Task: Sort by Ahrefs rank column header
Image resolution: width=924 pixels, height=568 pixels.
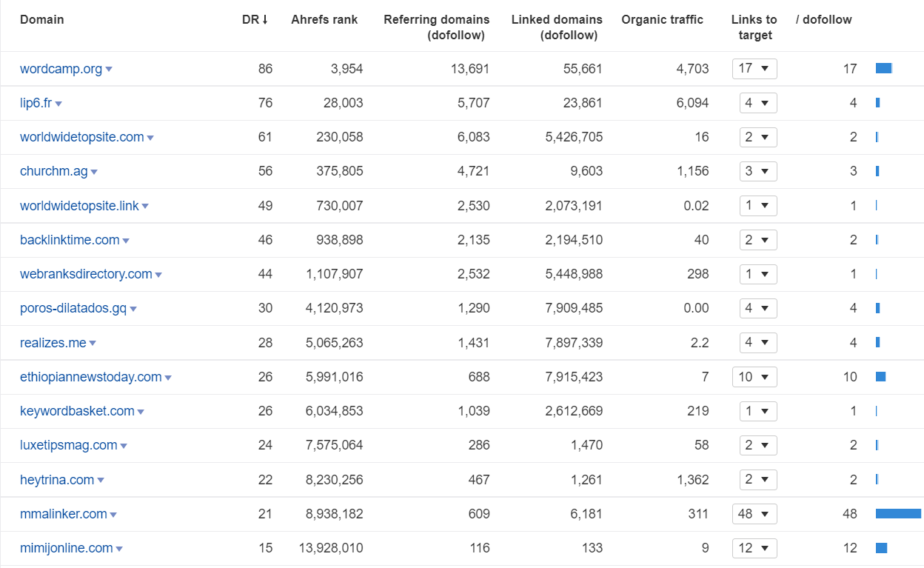Action: coord(324,20)
